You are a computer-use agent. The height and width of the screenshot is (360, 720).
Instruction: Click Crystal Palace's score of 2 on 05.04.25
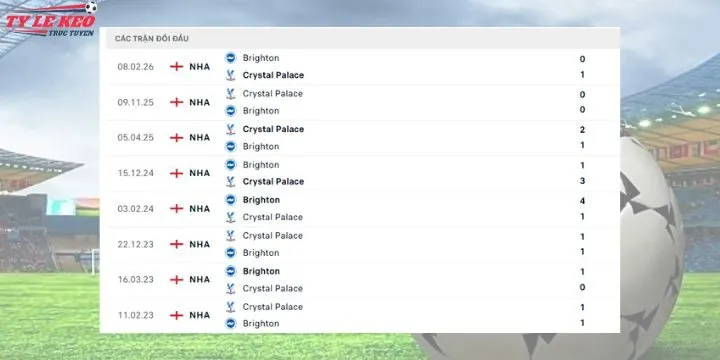tap(582, 130)
